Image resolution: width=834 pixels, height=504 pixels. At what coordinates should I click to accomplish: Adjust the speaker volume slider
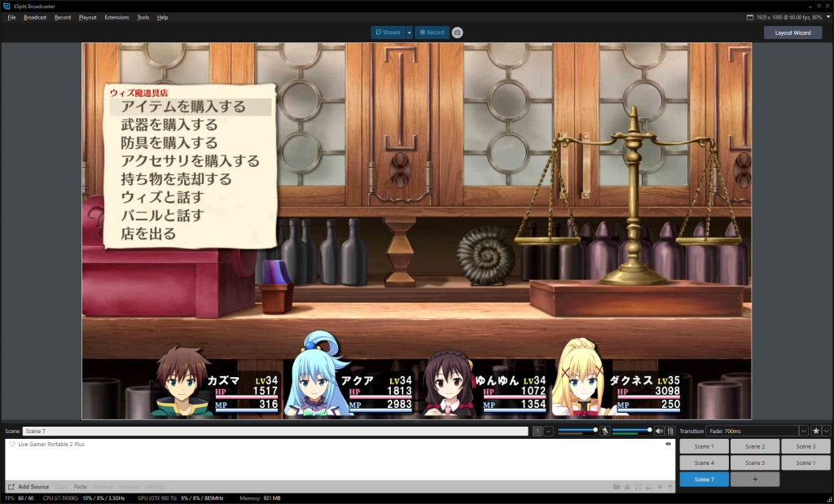tap(632, 430)
